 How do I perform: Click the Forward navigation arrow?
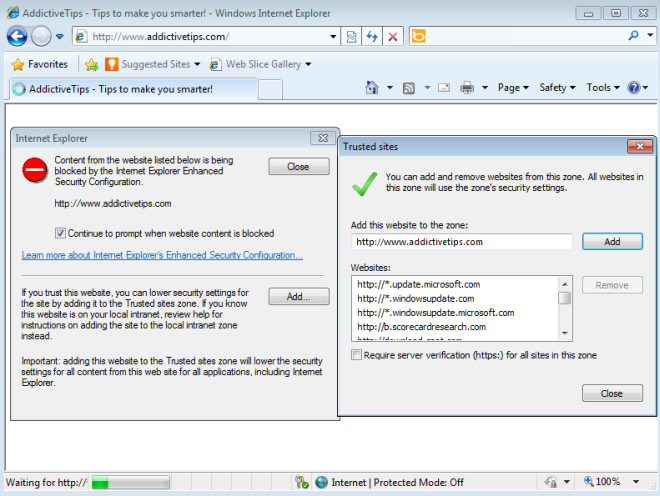[41, 36]
